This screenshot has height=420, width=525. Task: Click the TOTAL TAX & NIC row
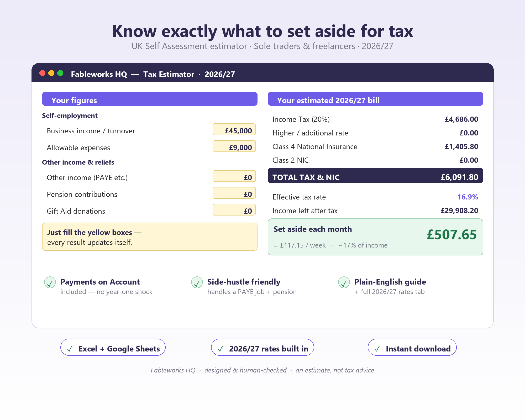[x=375, y=176]
